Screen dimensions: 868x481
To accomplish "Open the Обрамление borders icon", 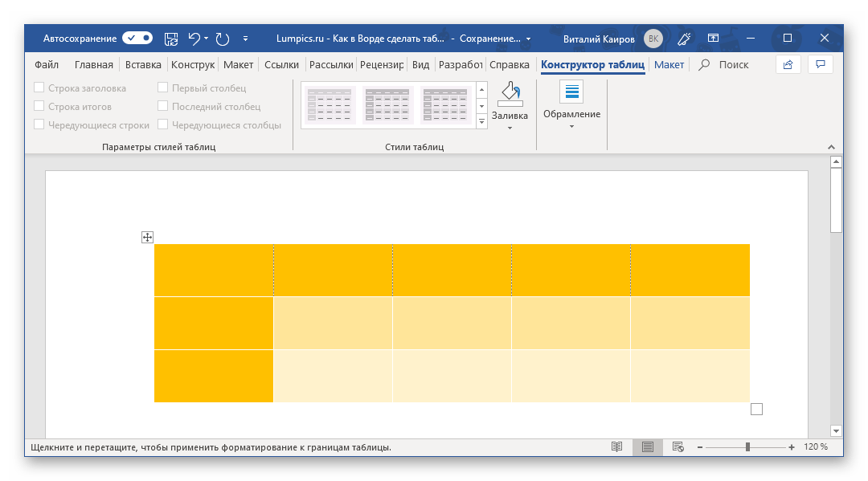I will pos(571,92).
